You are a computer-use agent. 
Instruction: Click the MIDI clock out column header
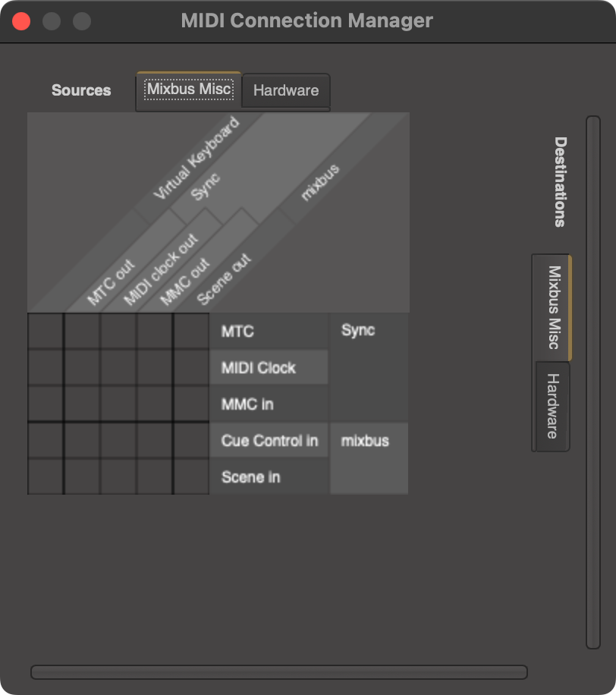[x=160, y=269]
